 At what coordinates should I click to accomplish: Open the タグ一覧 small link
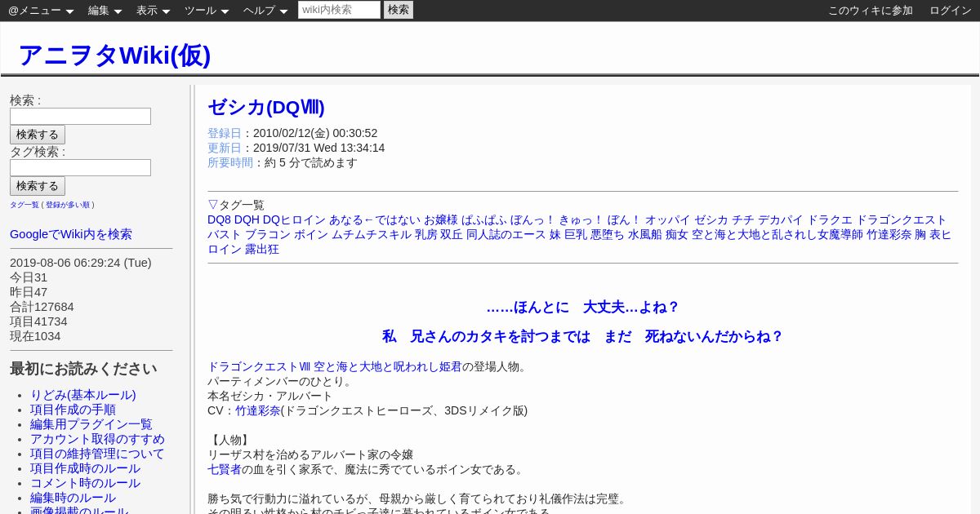coord(24,205)
